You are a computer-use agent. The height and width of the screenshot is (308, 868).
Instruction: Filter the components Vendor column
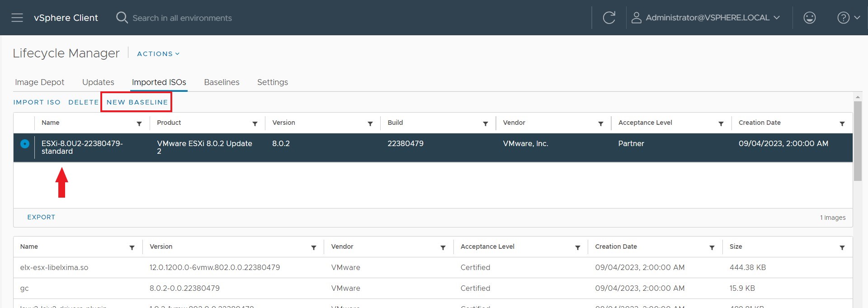point(443,247)
